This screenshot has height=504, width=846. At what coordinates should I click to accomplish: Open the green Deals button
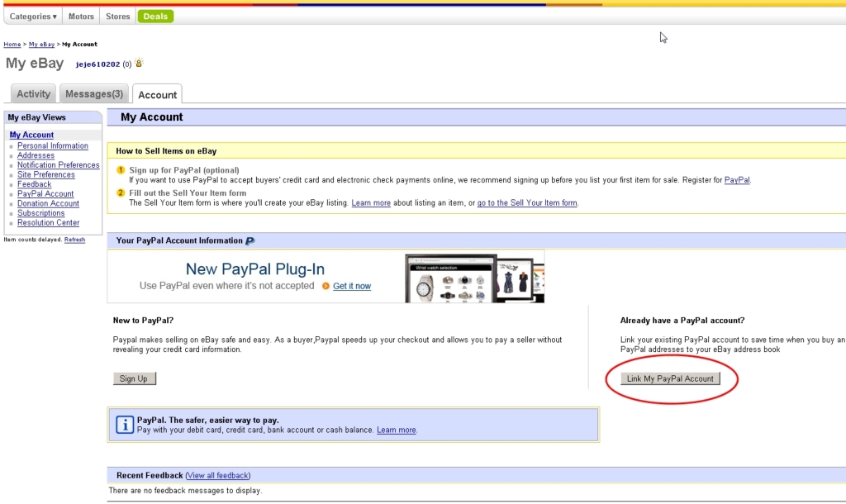pyautogui.click(x=155, y=17)
